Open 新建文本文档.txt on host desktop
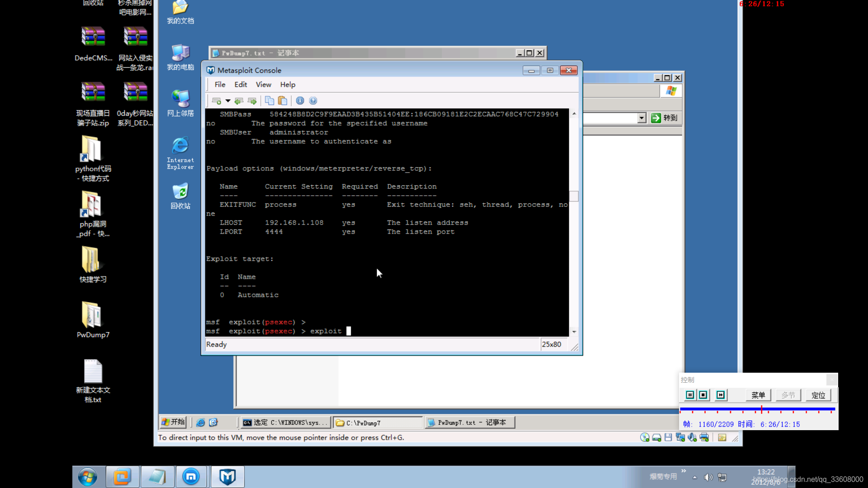The image size is (868, 488). pyautogui.click(x=93, y=381)
